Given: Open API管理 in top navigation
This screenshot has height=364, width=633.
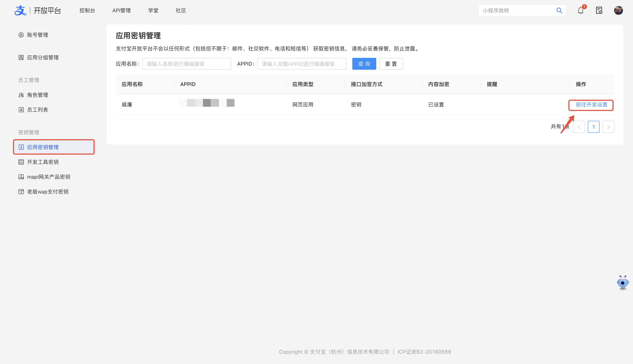Looking at the screenshot, I should [121, 11].
